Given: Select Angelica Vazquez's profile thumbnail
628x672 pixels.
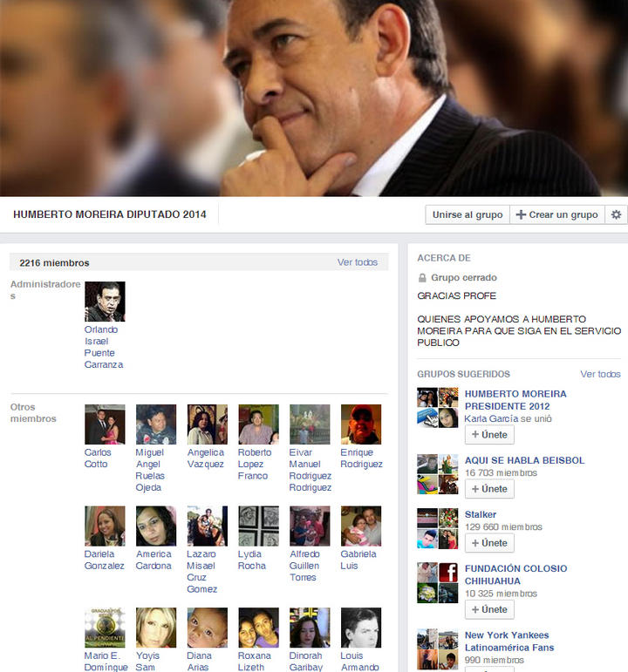Looking at the screenshot, I should (207, 424).
